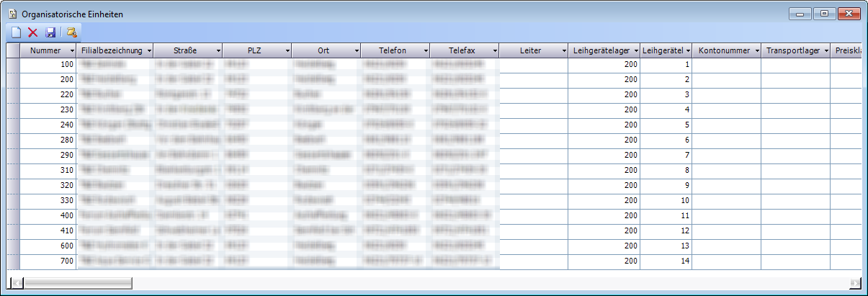Sort by the Telefon column header
Viewport: 868px width, 296px height.
[393, 51]
